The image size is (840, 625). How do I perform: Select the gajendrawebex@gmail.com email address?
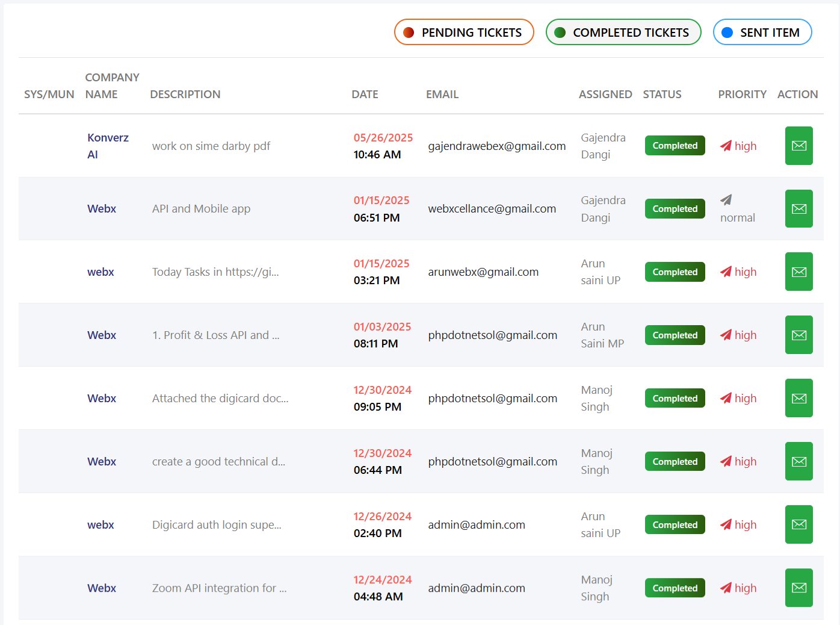(496, 146)
